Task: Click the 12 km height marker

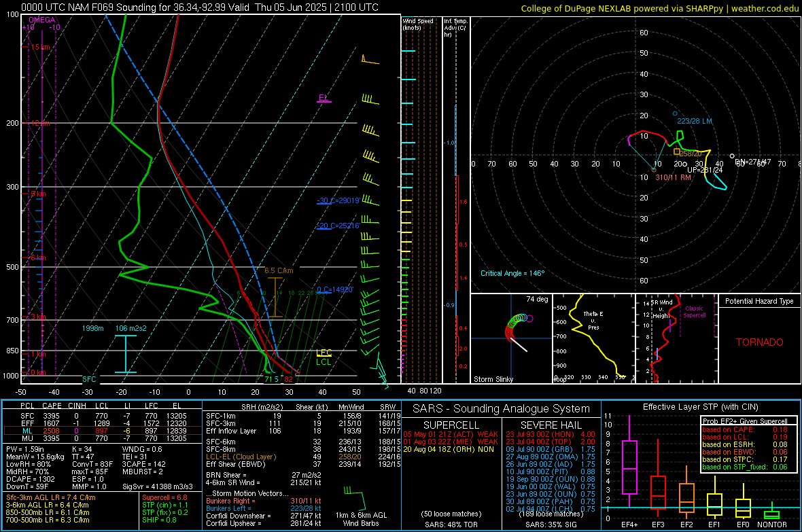Action: pos(40,123)
